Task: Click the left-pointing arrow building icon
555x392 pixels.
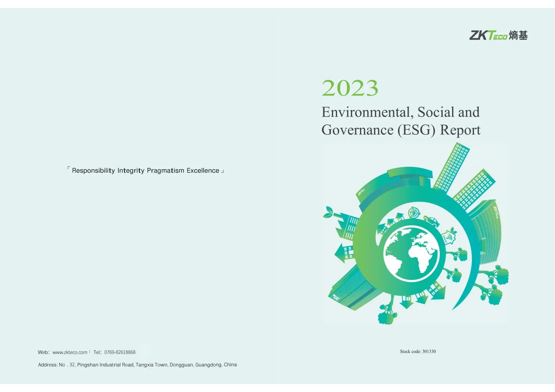Action: [x=344, y=253]
